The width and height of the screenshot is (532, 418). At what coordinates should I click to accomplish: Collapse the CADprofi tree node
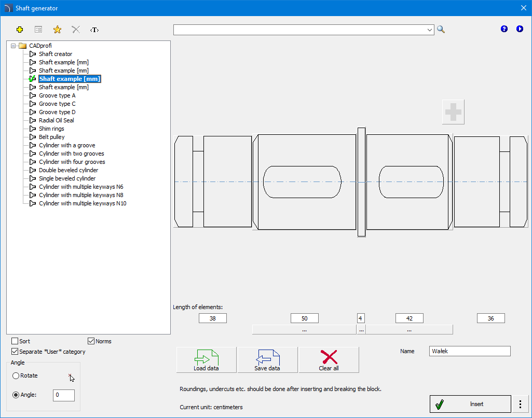coord(13,46)
